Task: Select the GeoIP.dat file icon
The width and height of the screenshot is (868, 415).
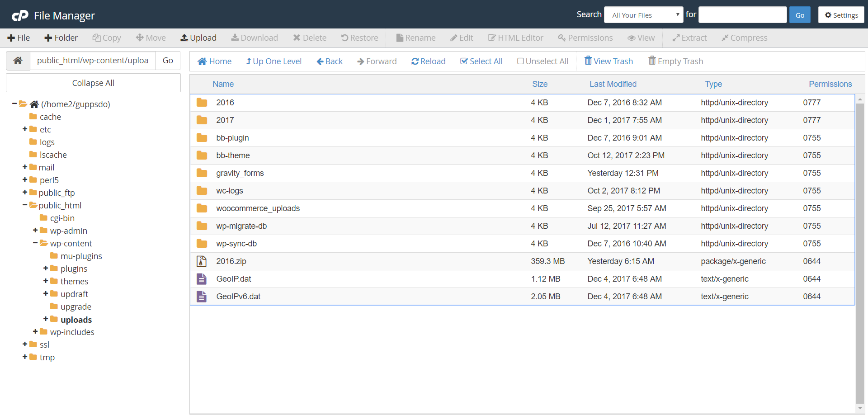Action: pyautogui.click(x=202, y=279)
